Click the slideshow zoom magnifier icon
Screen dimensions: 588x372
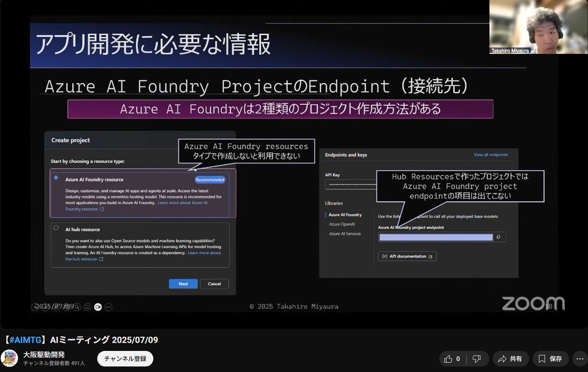point(77,307)
